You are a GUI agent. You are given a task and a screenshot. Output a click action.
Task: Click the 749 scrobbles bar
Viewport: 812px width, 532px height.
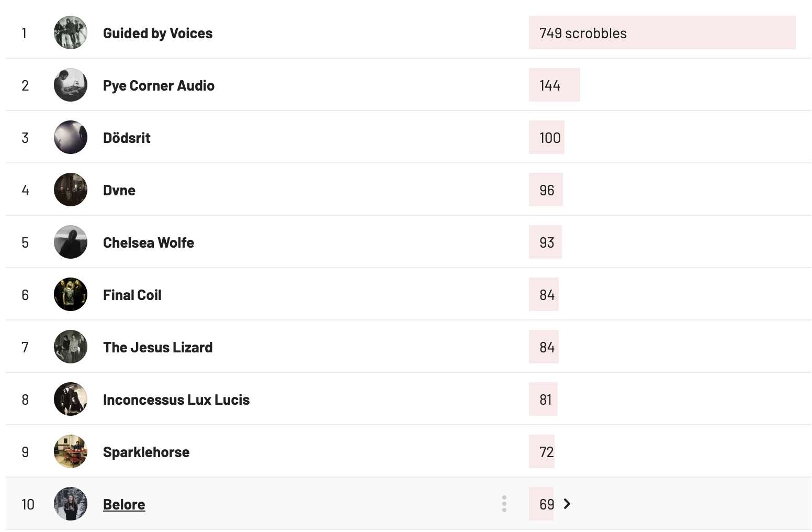click(x=662, y=32)
